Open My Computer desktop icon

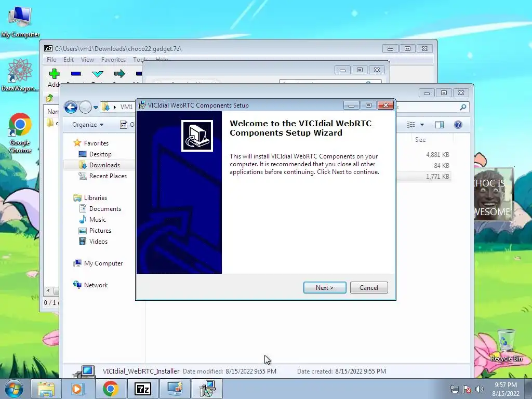20,22
